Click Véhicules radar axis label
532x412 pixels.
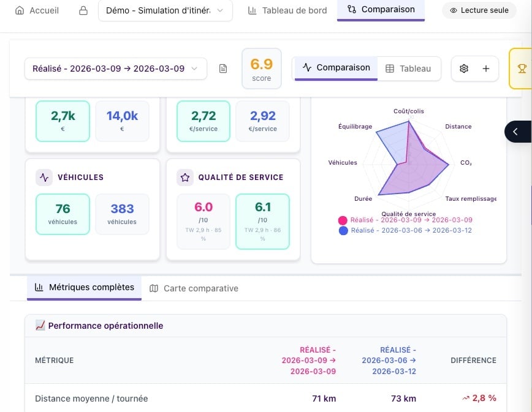343,163
